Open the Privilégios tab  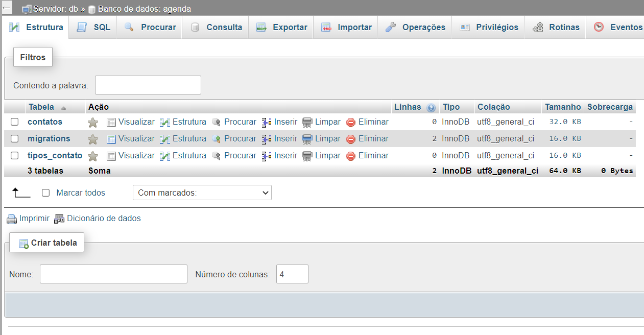[489, 28]
